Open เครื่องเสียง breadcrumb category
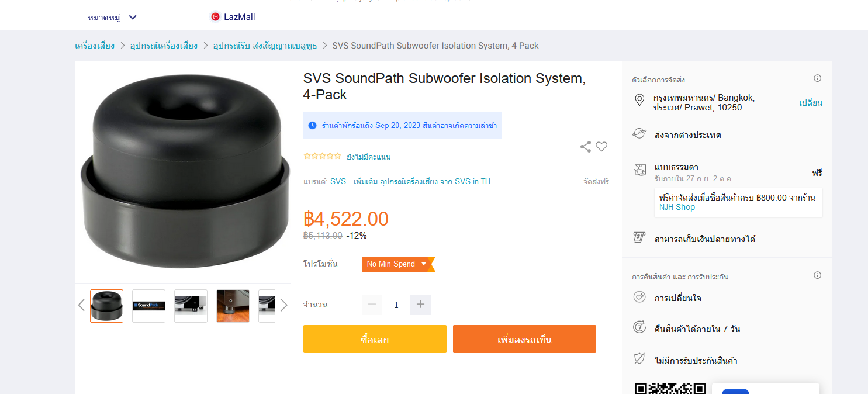The image size is (868, 394). (95, 46)
